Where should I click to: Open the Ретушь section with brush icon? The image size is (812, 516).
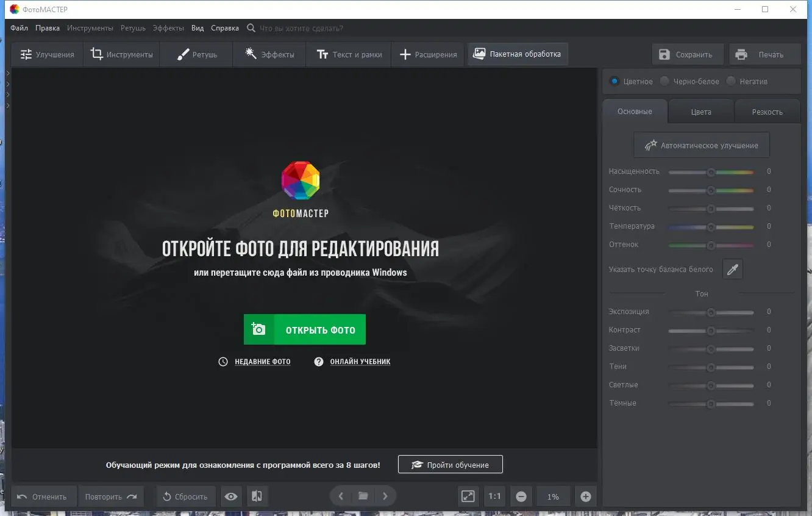[x=182, y=54]
